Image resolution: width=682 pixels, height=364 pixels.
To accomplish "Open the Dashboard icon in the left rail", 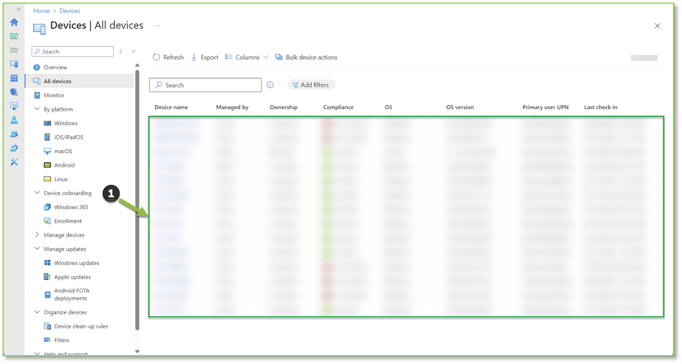I will pos(14,36).
